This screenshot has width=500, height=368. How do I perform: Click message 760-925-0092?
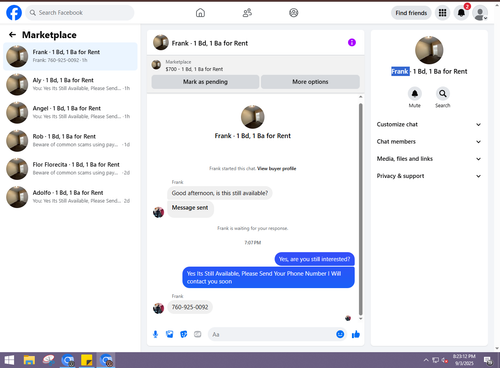coord(190,307)
